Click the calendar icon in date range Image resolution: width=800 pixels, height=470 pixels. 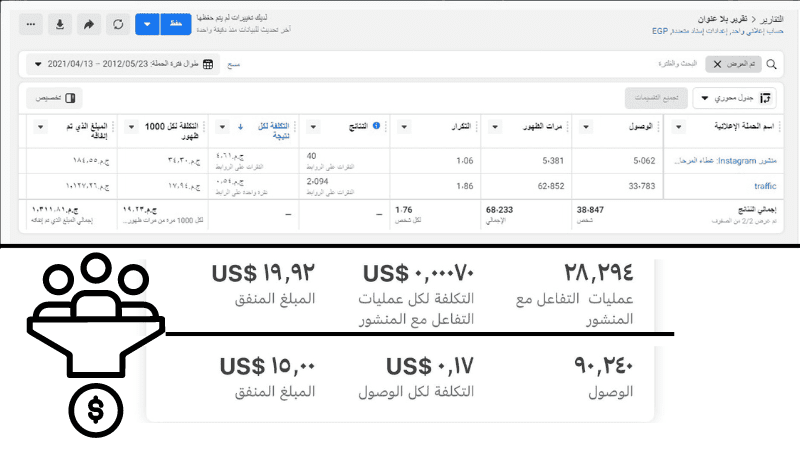tap(208, 64)
